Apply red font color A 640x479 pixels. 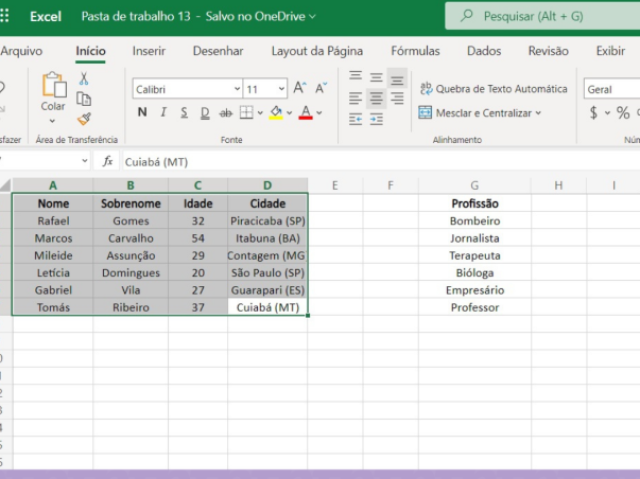(306, 112)
